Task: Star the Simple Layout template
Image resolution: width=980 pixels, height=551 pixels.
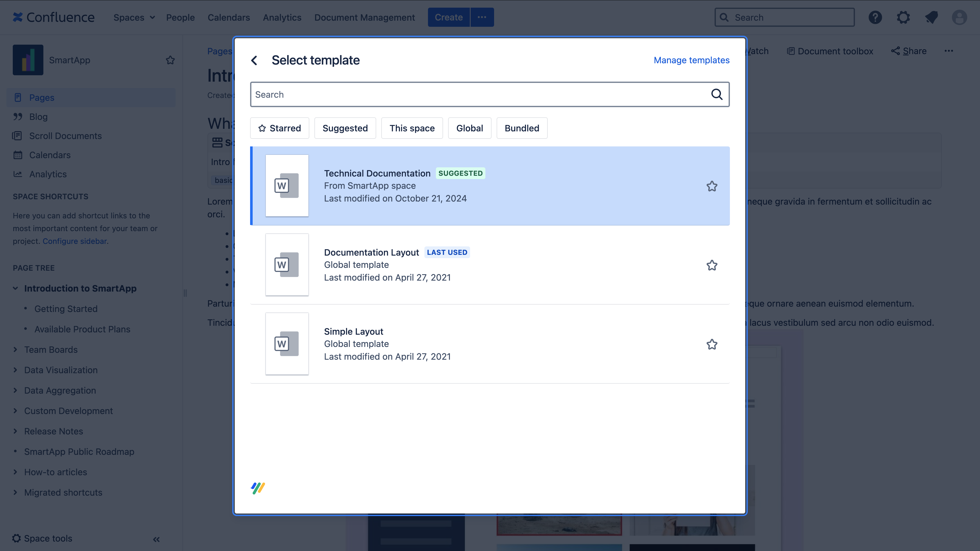Action: (x=712, y=345)
